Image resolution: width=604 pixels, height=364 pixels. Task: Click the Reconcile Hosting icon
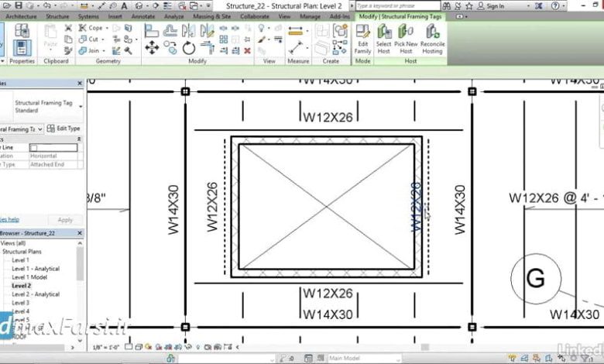pos(432,37)
